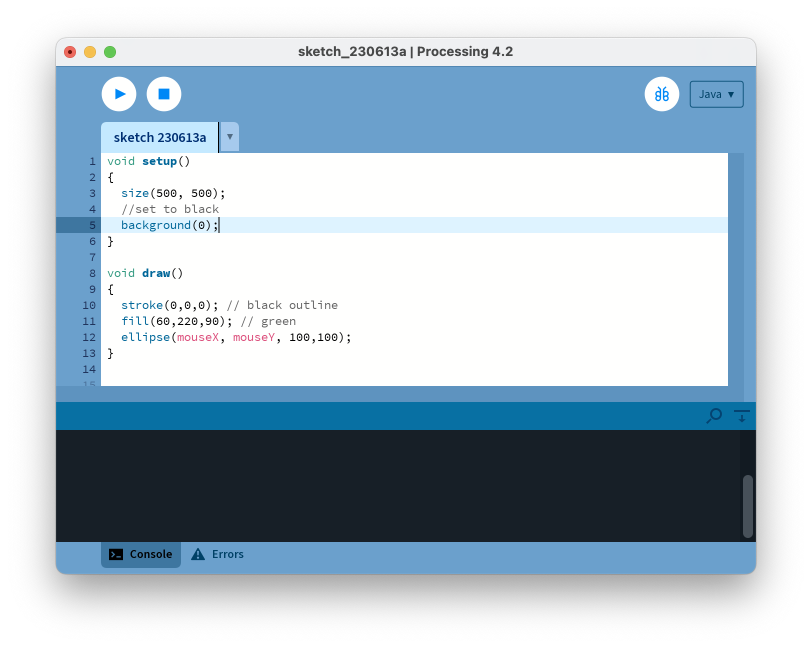Image resolution: width=812 pixels, height=648 pixels.
Task: Enable the debugger butterfly icon
Action: point(661,94)
